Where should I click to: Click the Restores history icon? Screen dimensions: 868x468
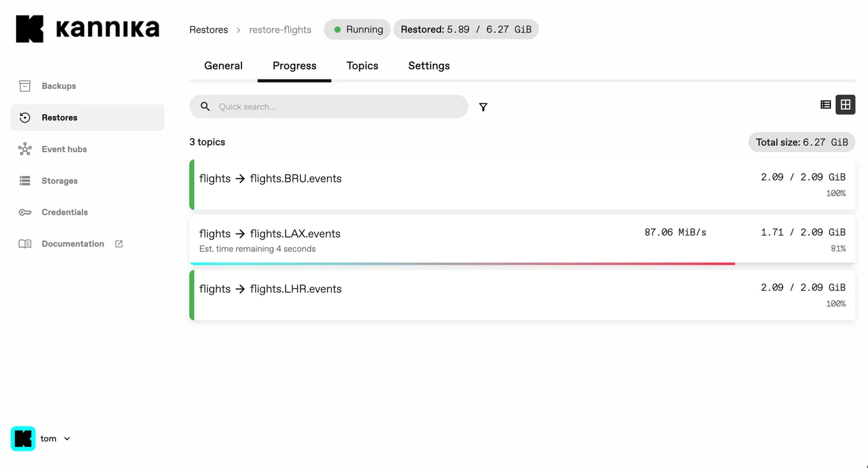click(x=25, y=117)
